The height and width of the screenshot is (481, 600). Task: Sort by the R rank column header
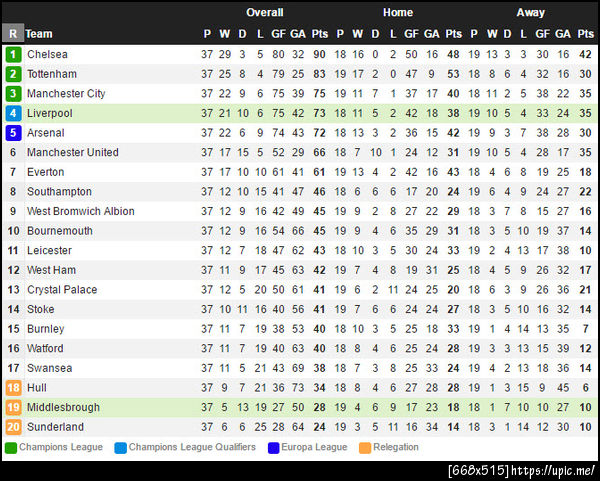coord(13,33)
